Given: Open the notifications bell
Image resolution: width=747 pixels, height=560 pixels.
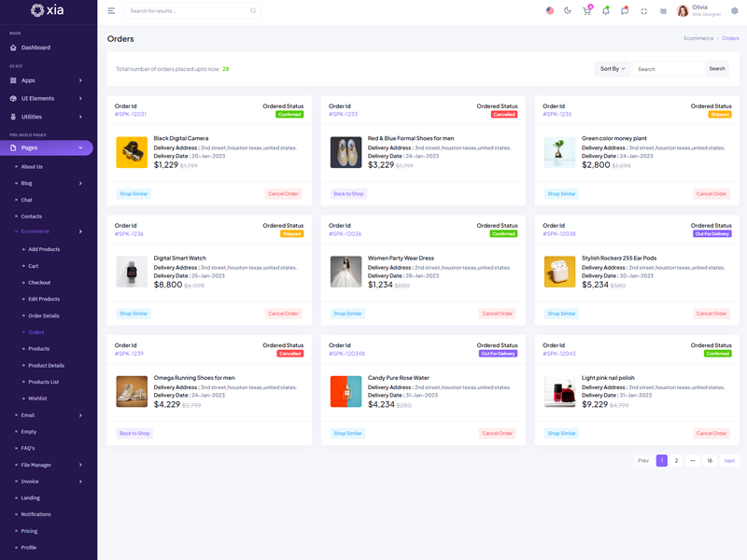Looking at the screenshot, I should pos(606,11).
